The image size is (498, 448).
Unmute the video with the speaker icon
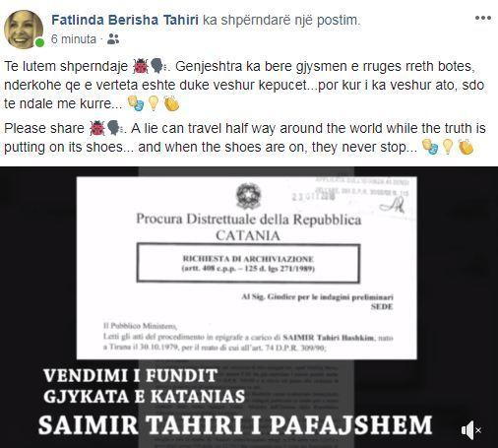click(470, 430)
